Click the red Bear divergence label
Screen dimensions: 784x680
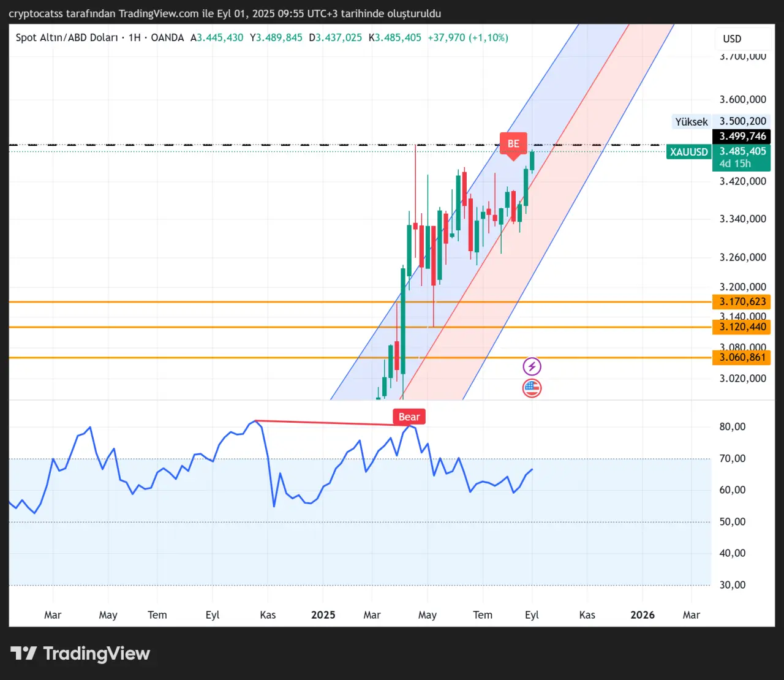pyautogui.click(x=409, y=417)
